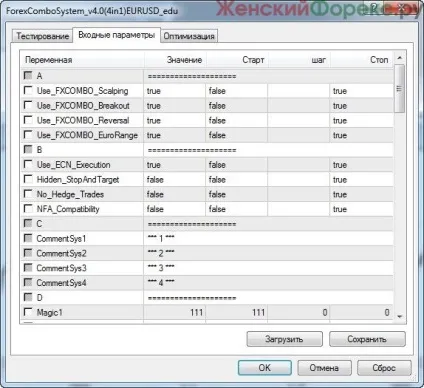Click Use_FXCOMBO_Scalping Старт cell 'false'
The width and height of the screenshot is (424, 388).
tap(237, 91)
